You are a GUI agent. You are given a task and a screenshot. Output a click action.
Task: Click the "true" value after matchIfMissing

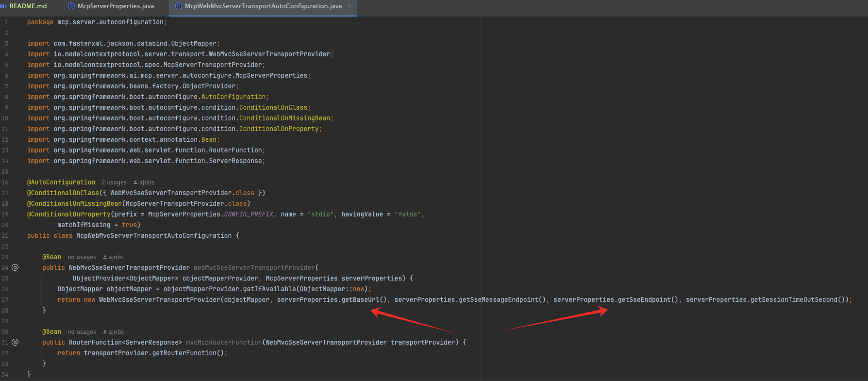pyautogui.click(x=129, y=225)
